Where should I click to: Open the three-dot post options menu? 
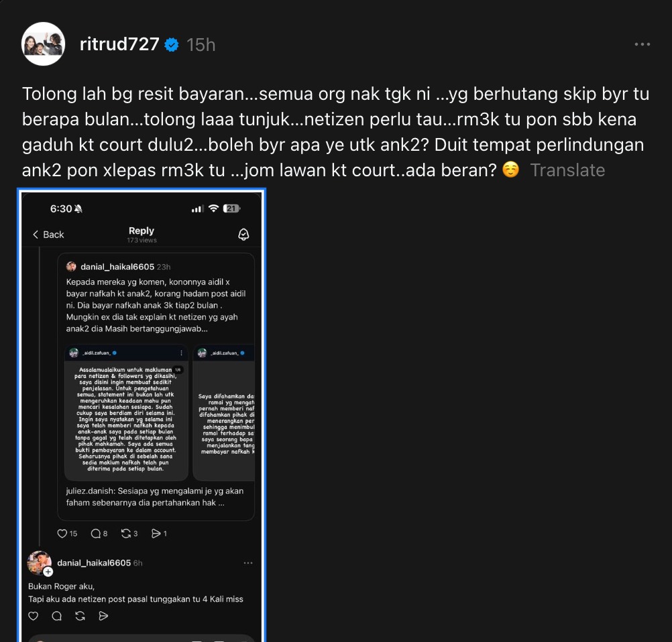coord(642,44)
